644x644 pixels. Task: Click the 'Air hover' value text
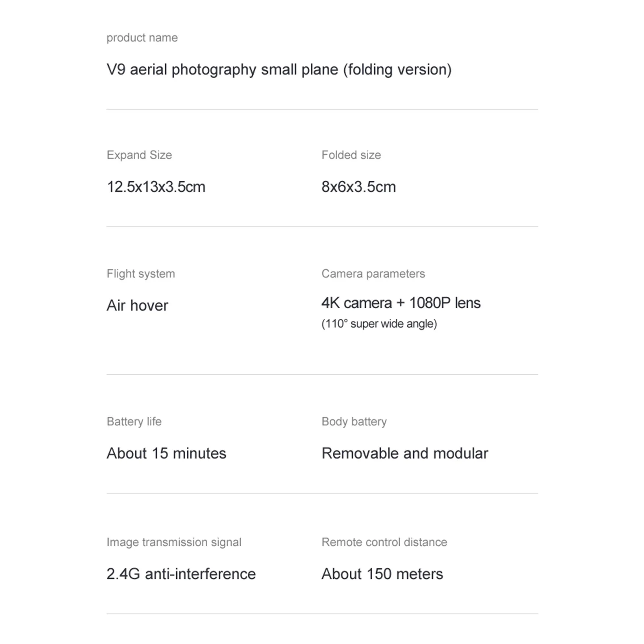click(137, 305)
